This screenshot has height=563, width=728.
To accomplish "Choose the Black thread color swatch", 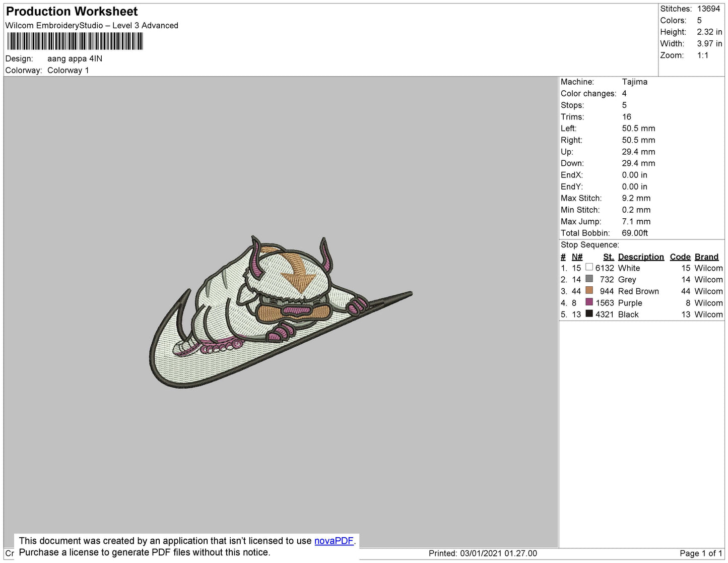I will tap(589, 314).
